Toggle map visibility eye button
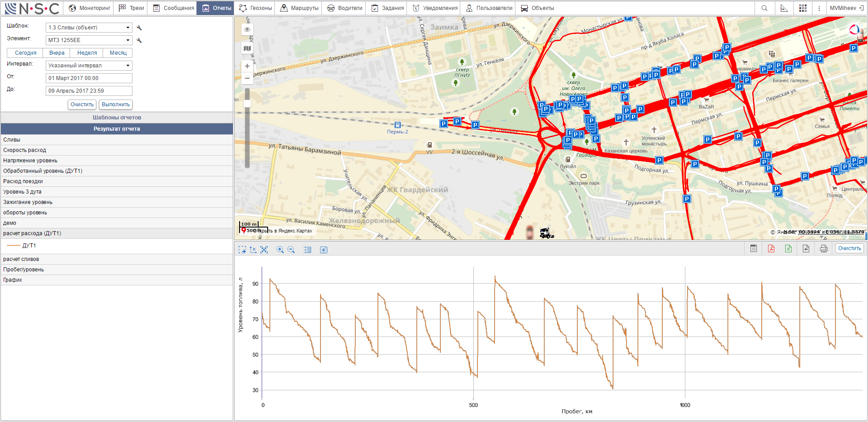This screenshot has height=422, width=868. coord(247,30)
